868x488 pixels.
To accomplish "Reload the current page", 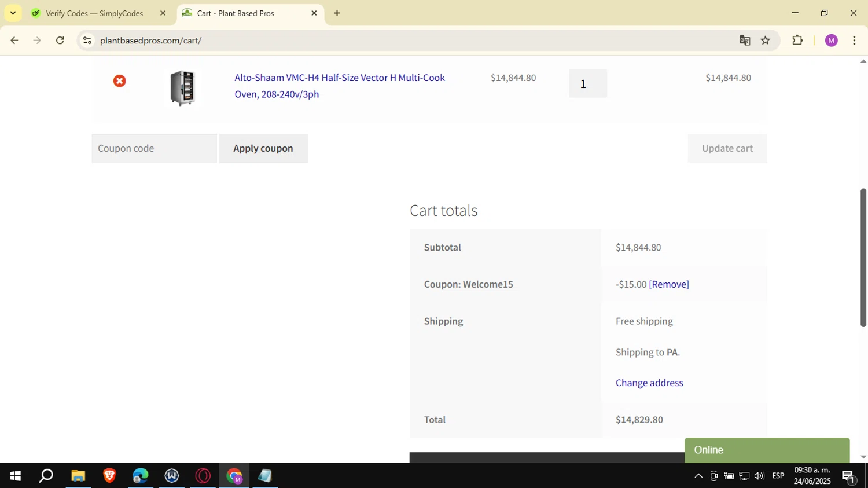I will click(60, 41).
